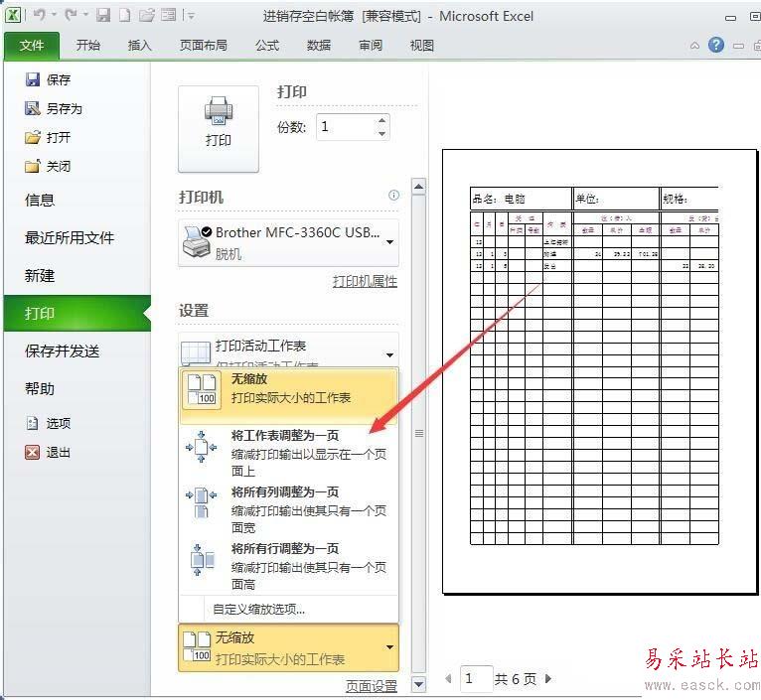The image size is (761, 700).
Task: Click the settings scrollbar up arrow
Action: pos(419,187)
